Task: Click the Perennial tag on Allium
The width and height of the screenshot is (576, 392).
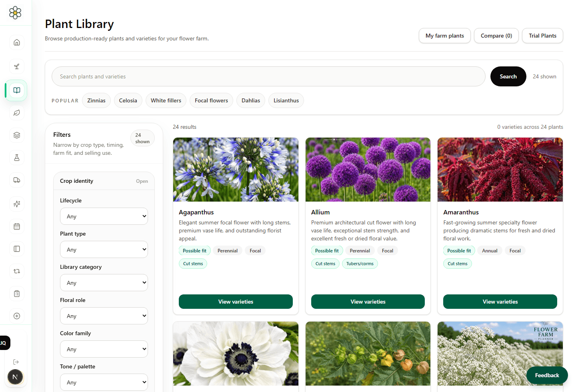Action: coord(360,251)
